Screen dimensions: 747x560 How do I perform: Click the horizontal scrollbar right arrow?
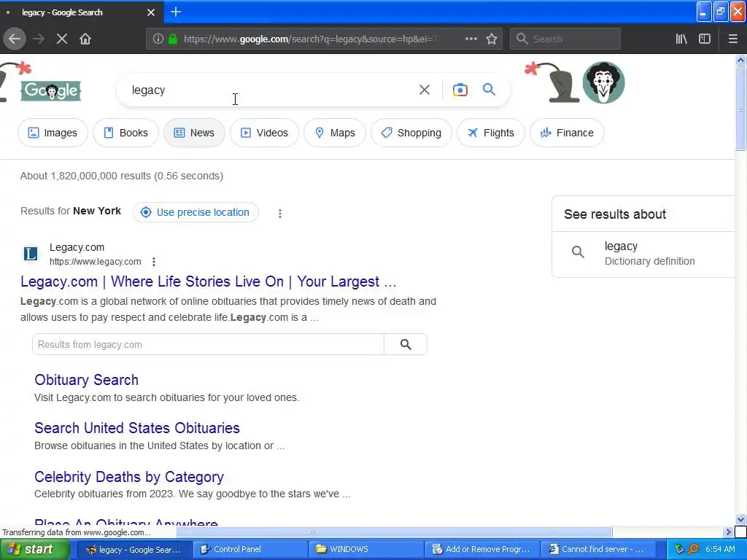coord(728,532)
